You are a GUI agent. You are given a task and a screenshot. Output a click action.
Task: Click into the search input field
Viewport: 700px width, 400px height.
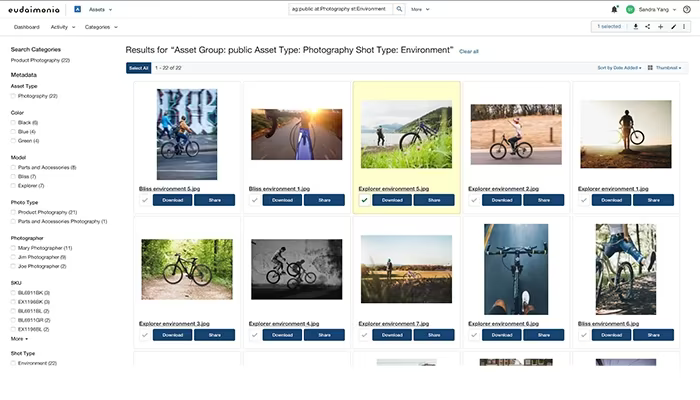pos(341,9)
